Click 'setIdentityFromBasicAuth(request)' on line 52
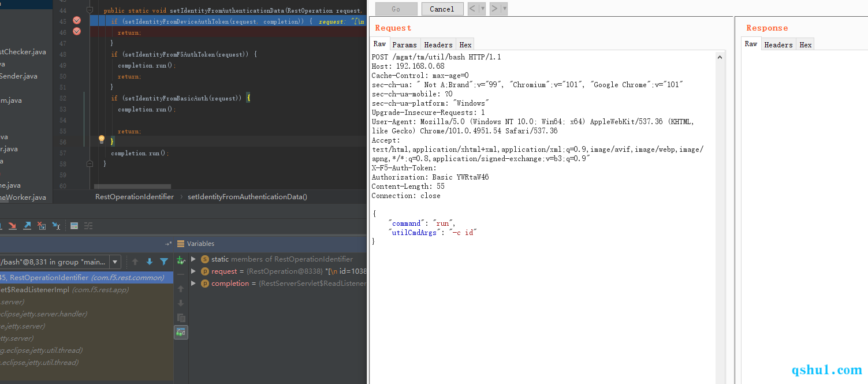This screenshot has width=868, height=384. (182, 98)
